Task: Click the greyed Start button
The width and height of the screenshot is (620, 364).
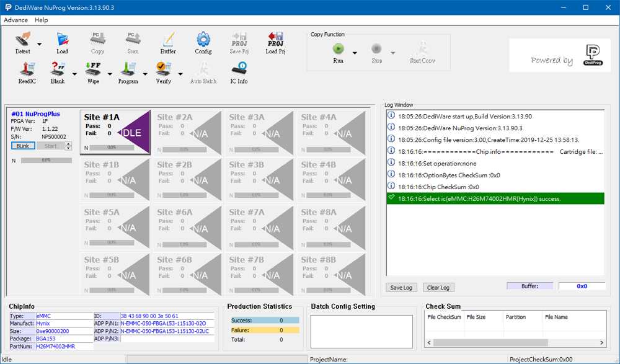Action: click(50, 146)
